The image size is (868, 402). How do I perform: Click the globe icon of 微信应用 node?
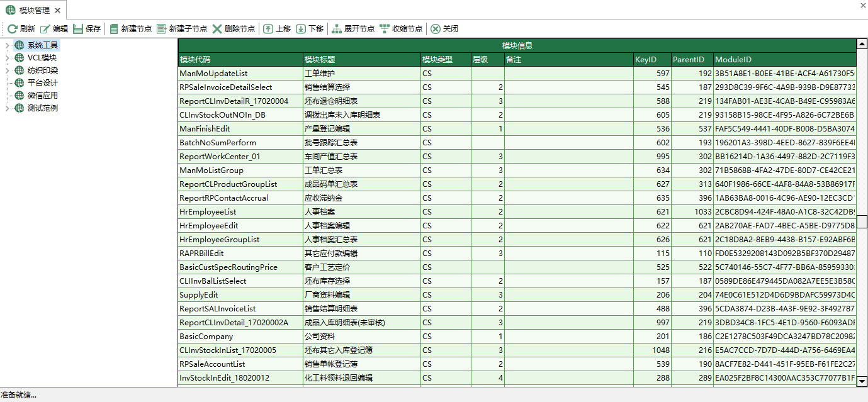pyautogui.click(x=19, y=96)
